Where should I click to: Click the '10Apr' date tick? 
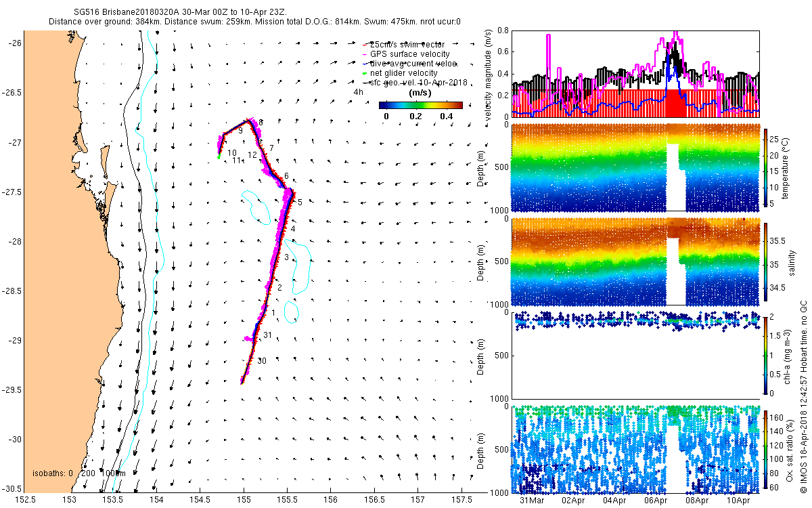click(x=739, y=501)
